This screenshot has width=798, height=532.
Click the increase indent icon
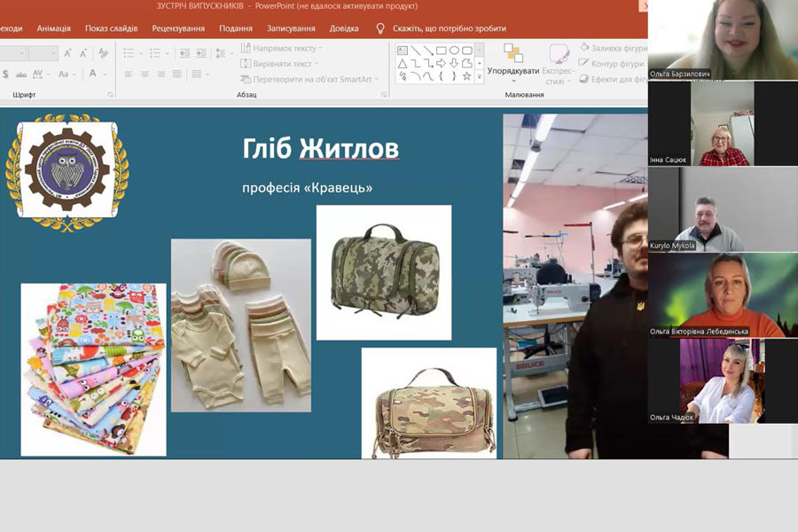coord(202,53)
